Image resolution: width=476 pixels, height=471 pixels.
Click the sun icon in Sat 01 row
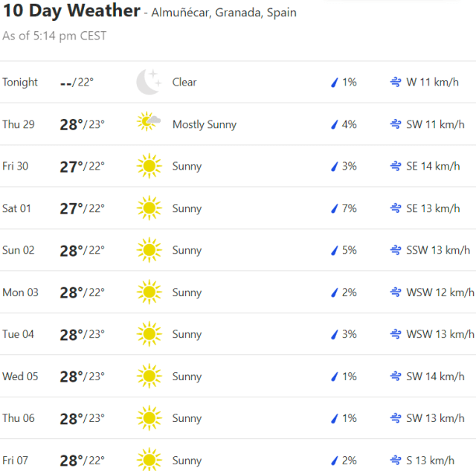pos(149,208)
